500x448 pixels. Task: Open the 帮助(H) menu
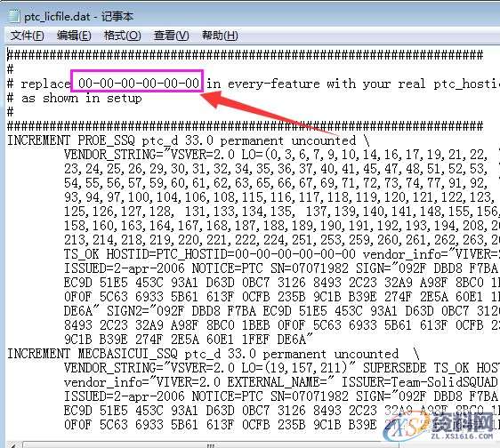[x=220, y=36]
